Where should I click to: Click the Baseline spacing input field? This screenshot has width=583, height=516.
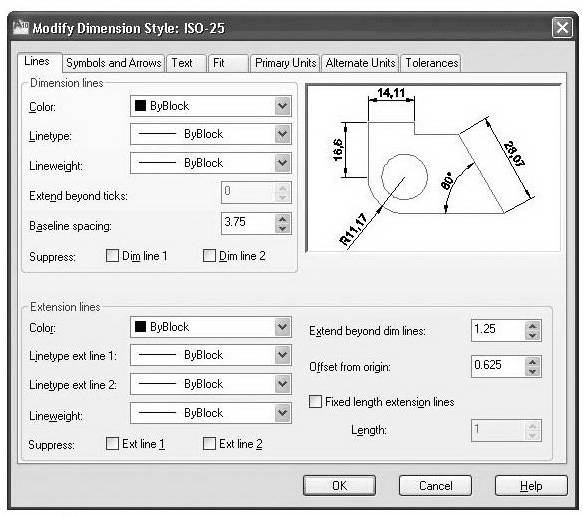248,223
